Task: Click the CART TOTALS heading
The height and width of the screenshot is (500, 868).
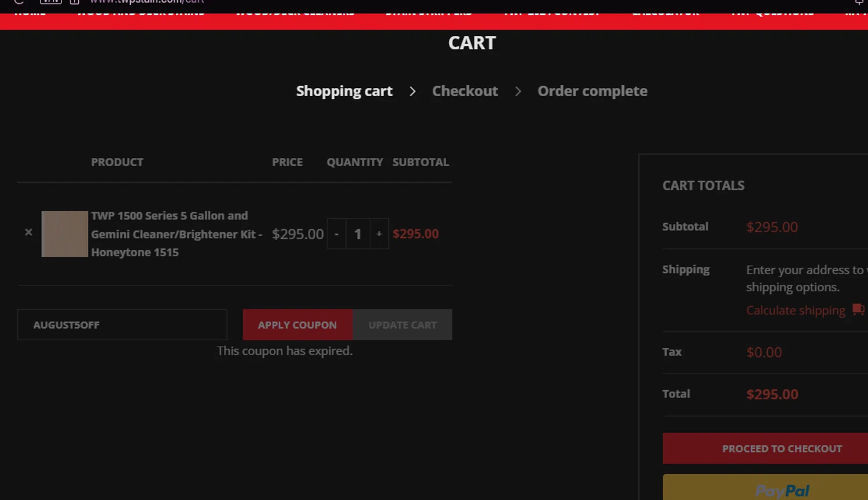Action: (704, 186)
